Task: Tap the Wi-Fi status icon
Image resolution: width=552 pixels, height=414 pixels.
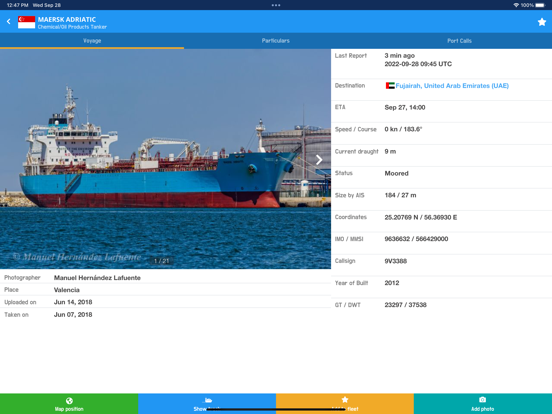Action: 516,5
